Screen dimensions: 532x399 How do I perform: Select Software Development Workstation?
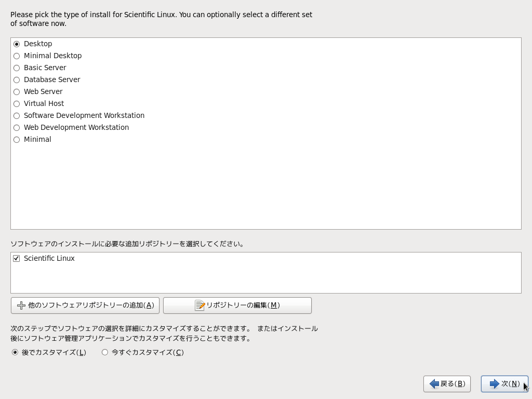[17, 116]
